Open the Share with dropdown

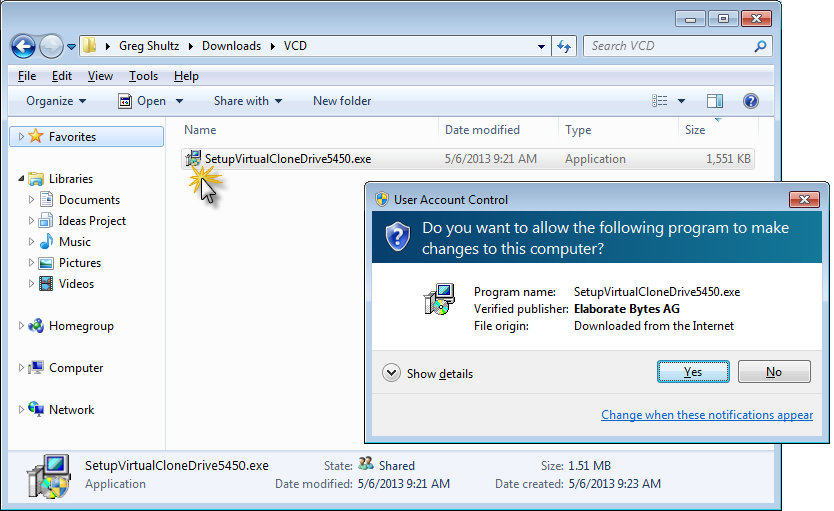tap(248, 101)
